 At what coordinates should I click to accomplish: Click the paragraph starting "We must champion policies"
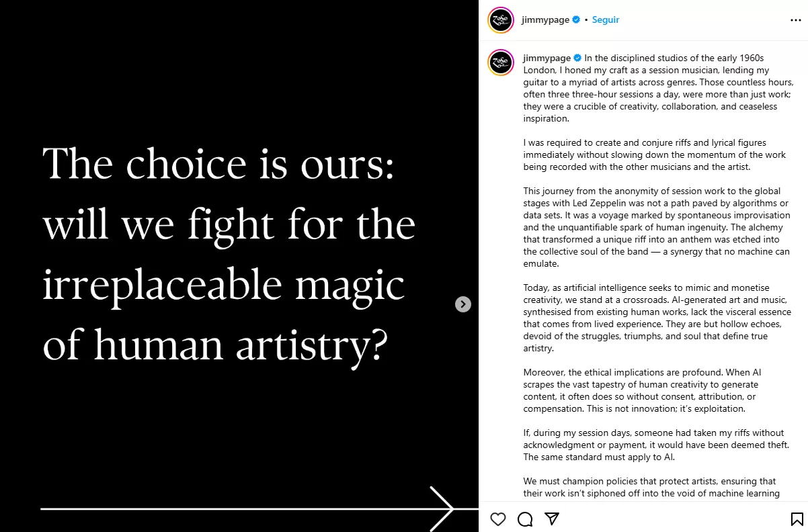pyautogui.click(x=651, y=488)
